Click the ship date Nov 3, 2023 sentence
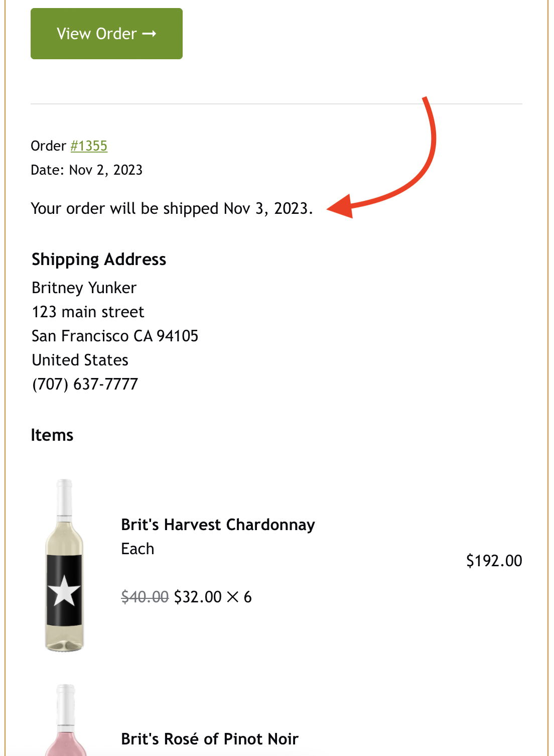Screen dimensions: 554x756 172,208
